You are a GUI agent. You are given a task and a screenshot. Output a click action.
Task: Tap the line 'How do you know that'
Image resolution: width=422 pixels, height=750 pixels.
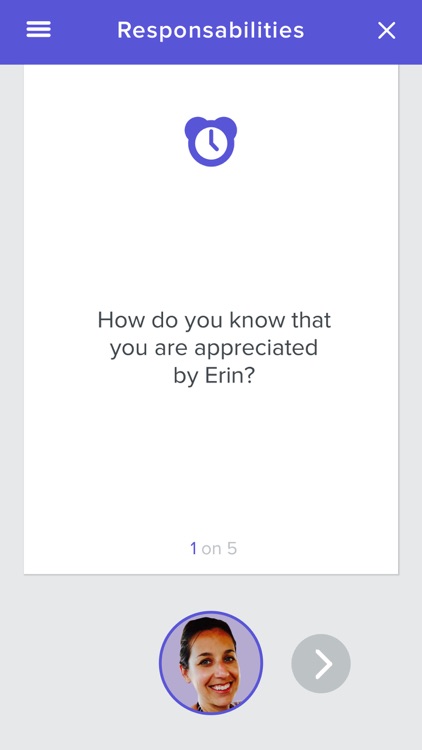(x=214, y=320)
